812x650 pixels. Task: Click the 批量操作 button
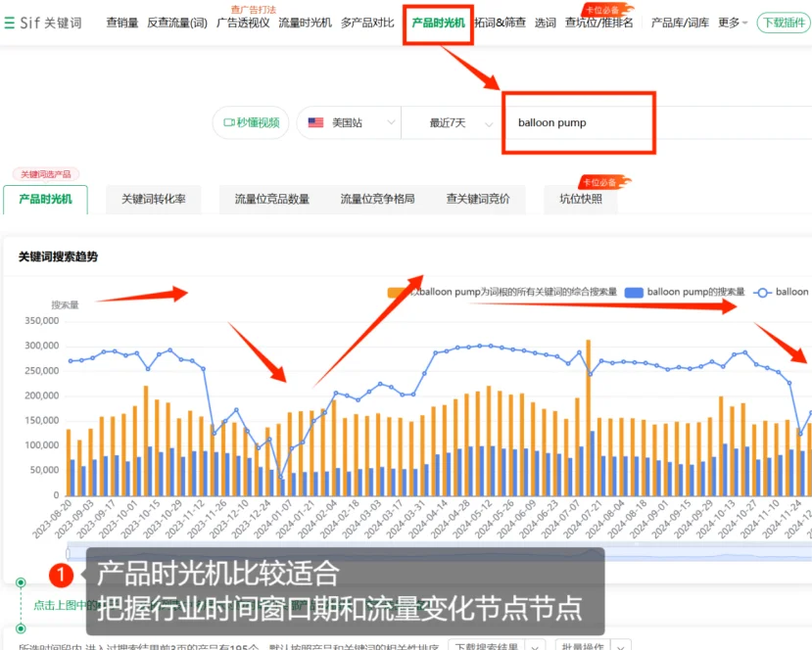pos(583,646)
